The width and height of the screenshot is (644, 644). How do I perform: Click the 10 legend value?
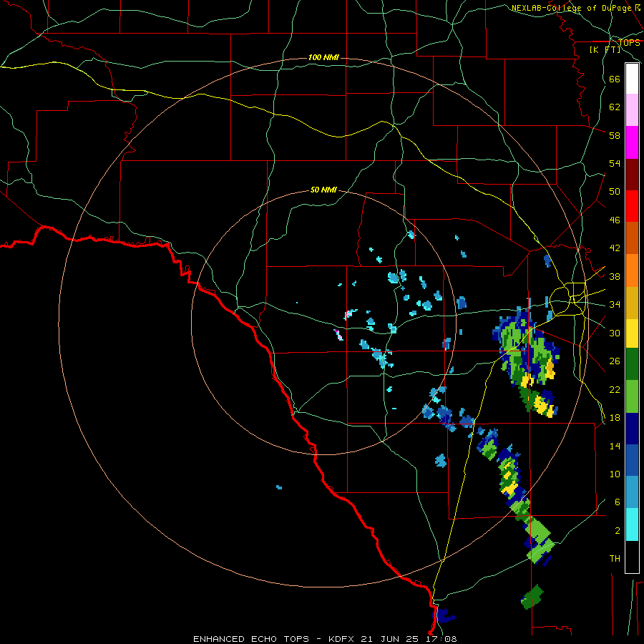tap(615, 474)
